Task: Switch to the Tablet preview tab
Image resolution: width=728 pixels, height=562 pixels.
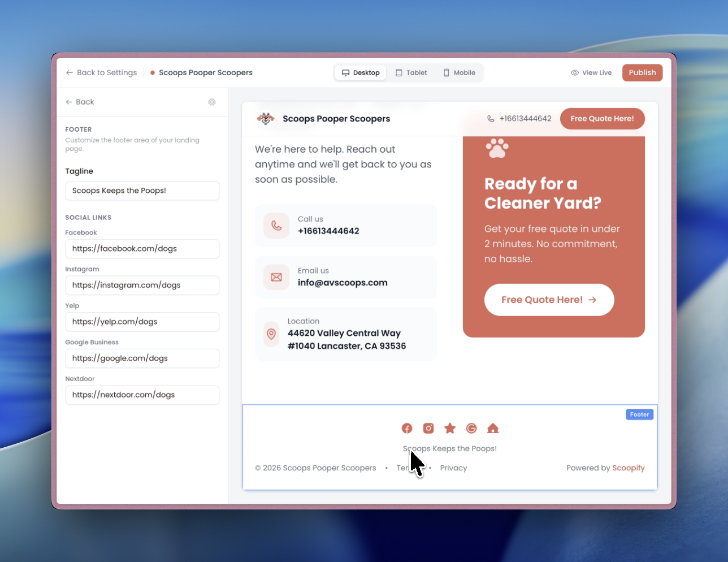Action: click(411, 72)
